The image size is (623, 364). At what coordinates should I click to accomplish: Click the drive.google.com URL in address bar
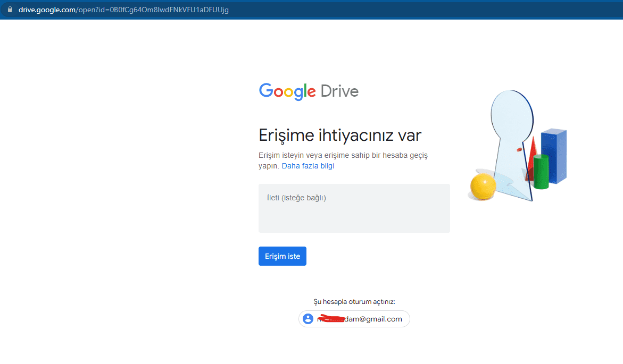coord(123,10)
